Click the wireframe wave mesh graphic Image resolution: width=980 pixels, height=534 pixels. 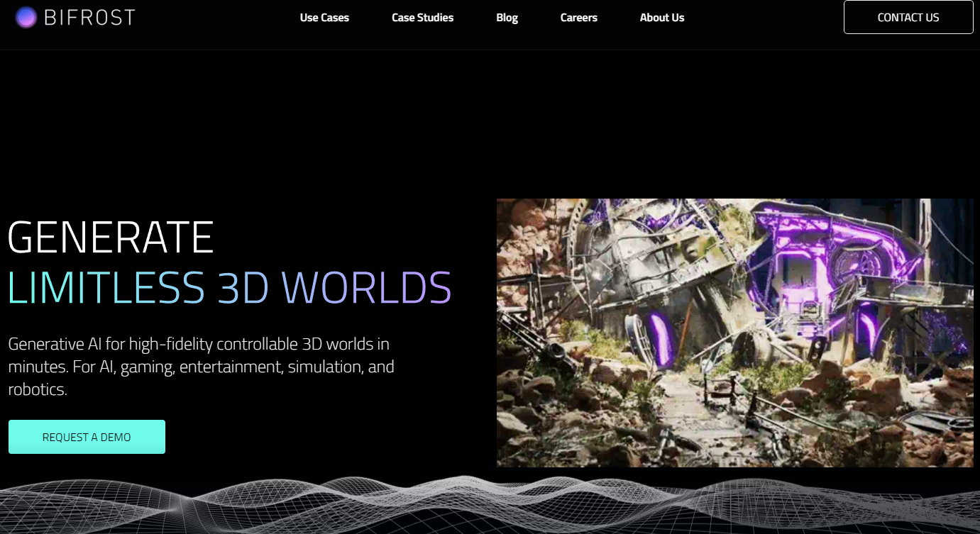click(490, 505)
